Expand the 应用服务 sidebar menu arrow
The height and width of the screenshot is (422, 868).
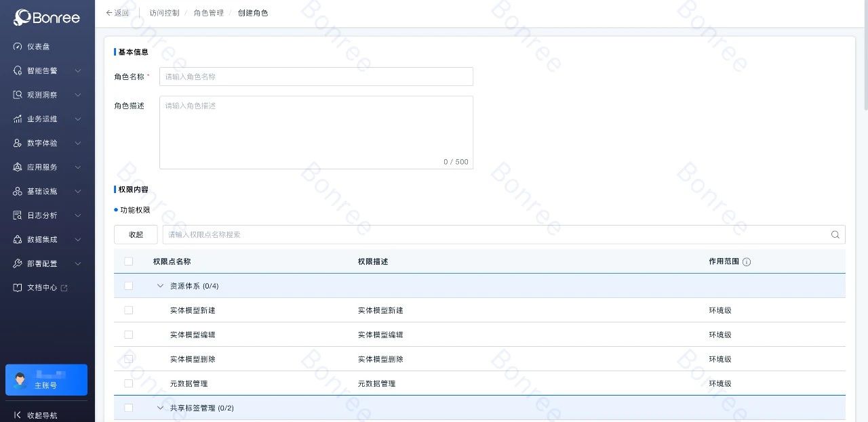(x=78, y=167)
